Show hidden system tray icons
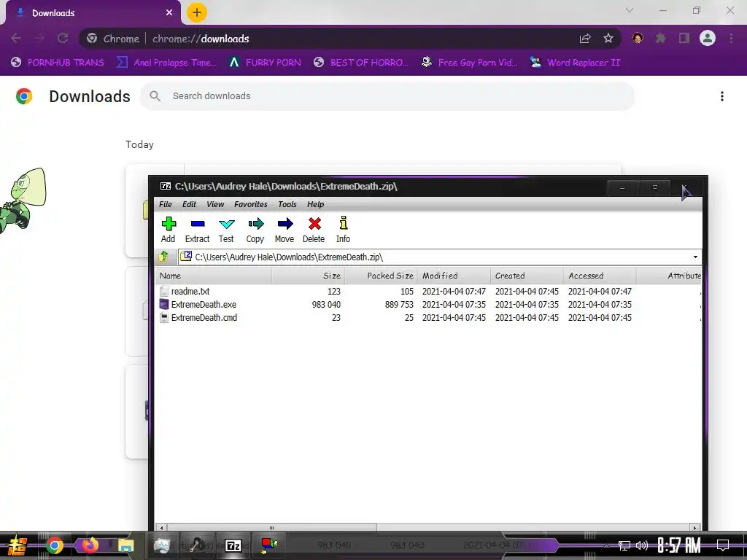This screenshot has height=560, width=747. tap(606, 545)
